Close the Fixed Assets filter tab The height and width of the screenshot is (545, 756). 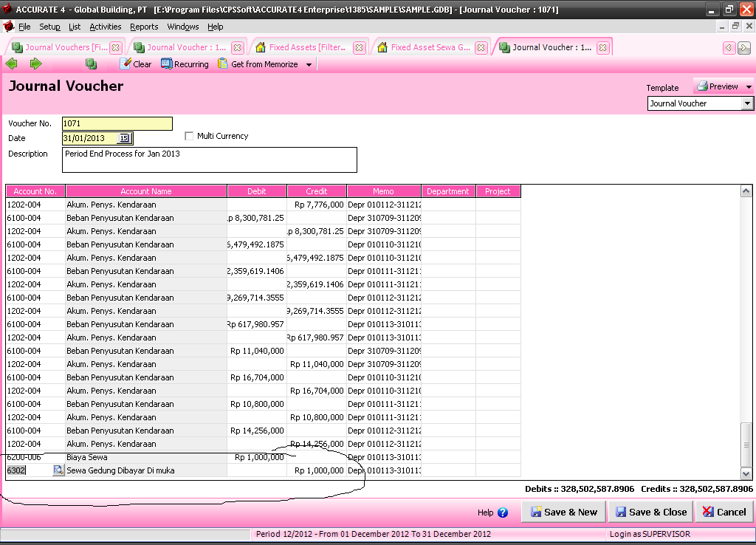(359, 47)
